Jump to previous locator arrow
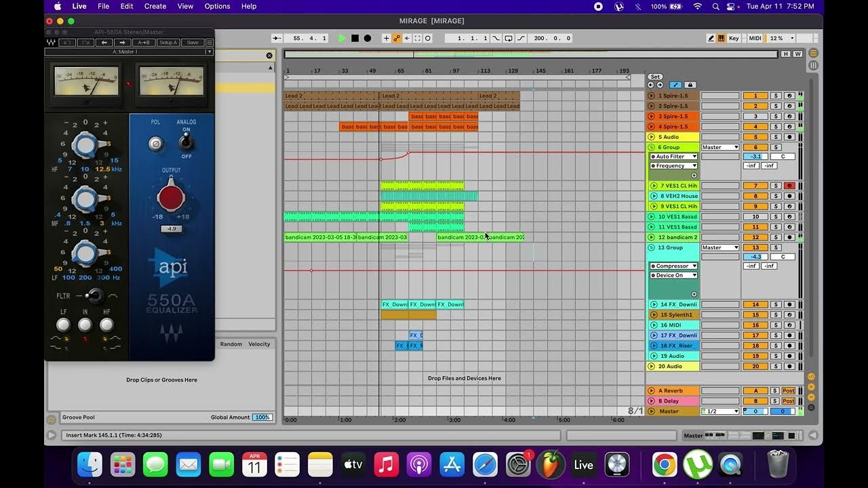The height and width of the screenshot is (488, 868). click(651, 85)
